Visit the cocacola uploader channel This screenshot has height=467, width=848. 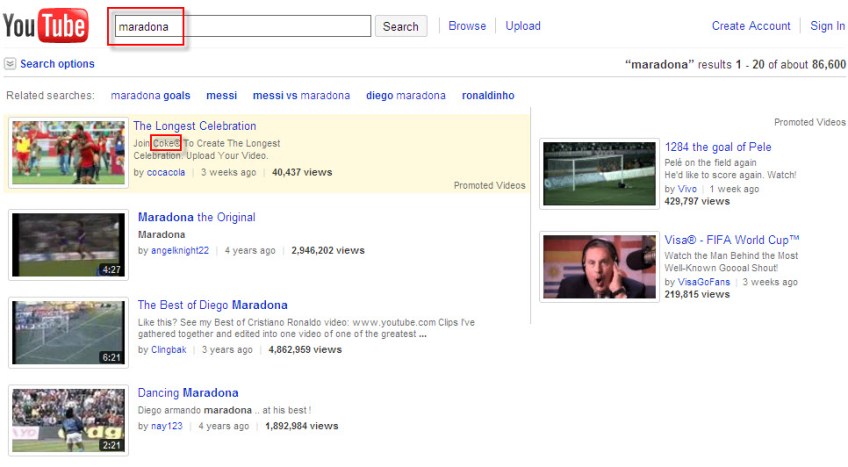[166, 172]
